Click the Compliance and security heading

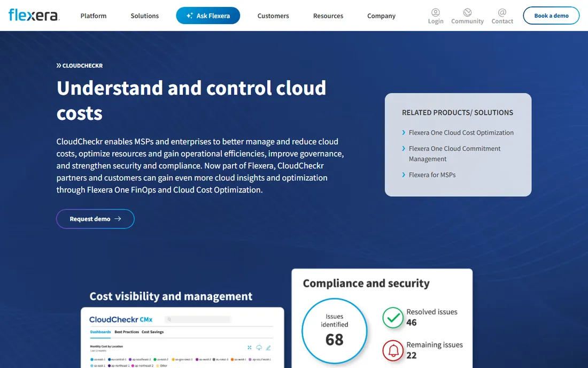pyautogui.click(x=366, y=283)
